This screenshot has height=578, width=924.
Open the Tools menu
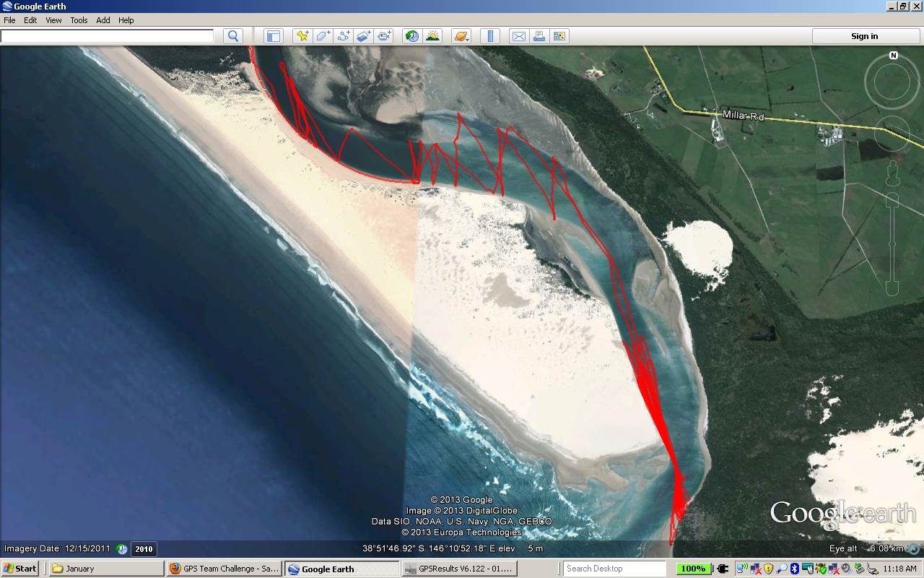(79, 20)
